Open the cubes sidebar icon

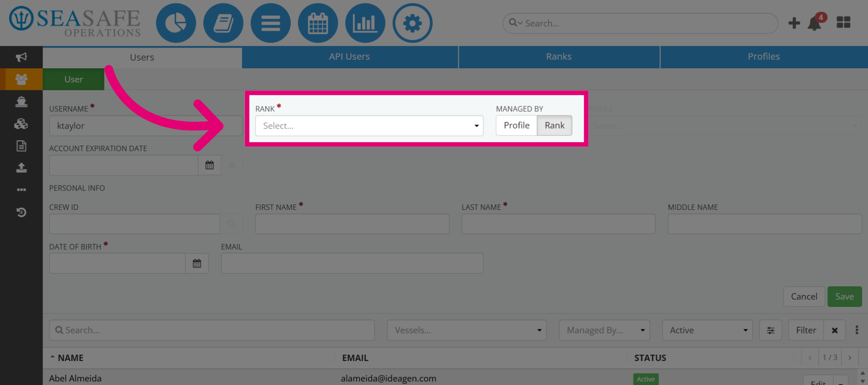(21, 124)
